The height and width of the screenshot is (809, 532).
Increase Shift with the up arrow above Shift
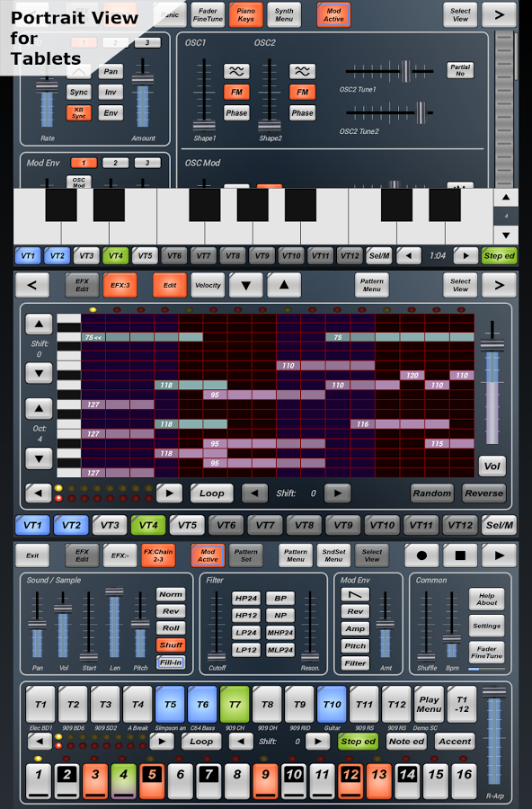point(40,324)
